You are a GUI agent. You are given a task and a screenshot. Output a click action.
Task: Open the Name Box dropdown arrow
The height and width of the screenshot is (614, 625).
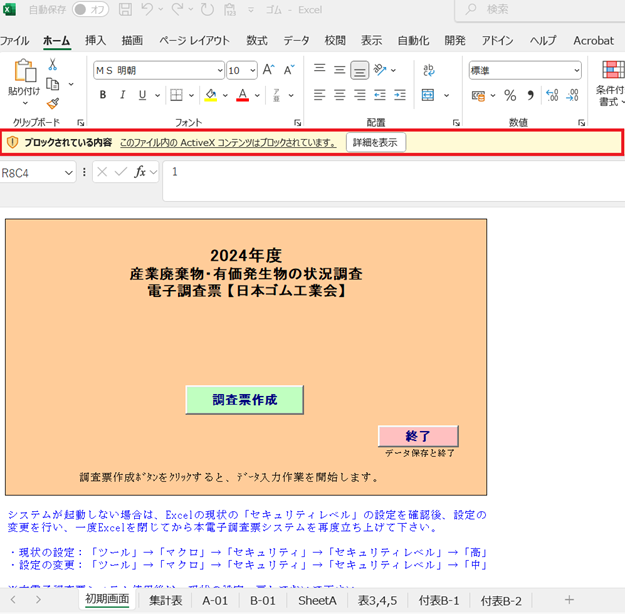[x=69, y=173]
